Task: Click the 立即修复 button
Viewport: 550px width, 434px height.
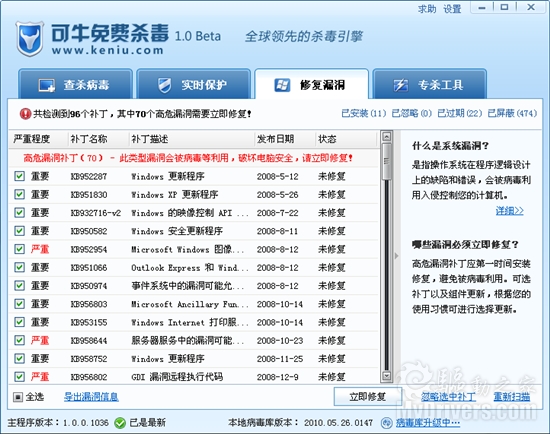Action: pos(368,397)
